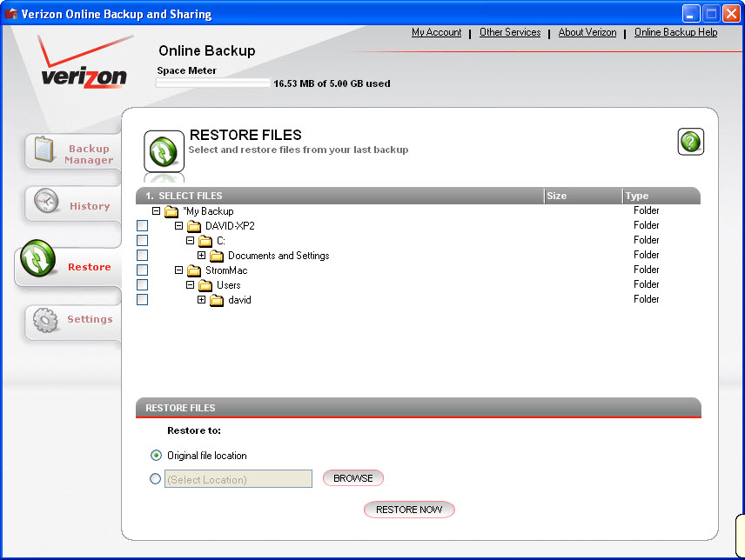Click the Backup Manager clipboard icon
This screenshot has width=745, height=560.
[x=44, y=150]
